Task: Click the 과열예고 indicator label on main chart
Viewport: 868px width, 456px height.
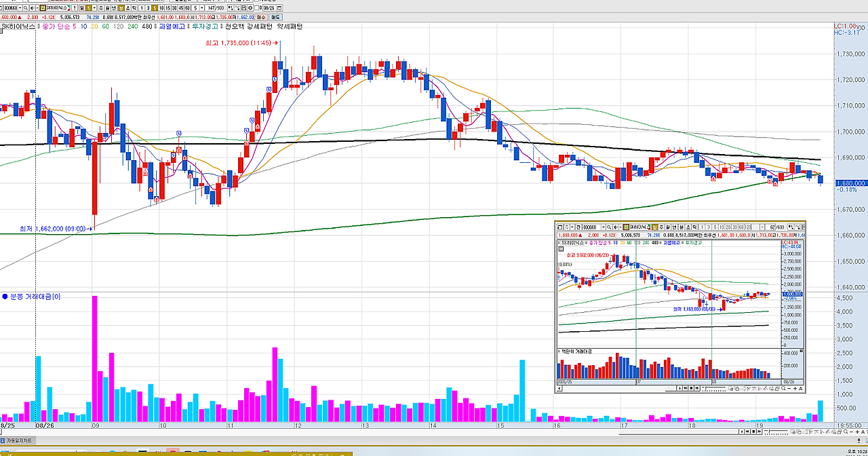Action: 172,26
